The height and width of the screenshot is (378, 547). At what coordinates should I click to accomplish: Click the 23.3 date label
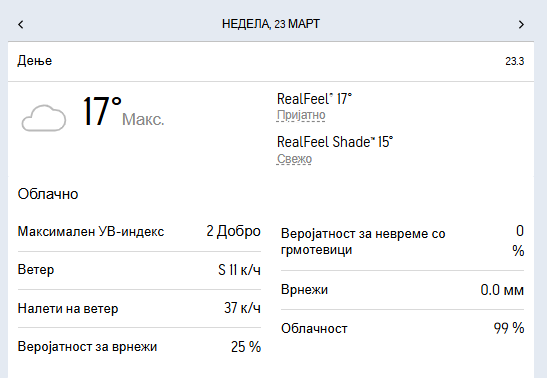[x=515, y=61]
